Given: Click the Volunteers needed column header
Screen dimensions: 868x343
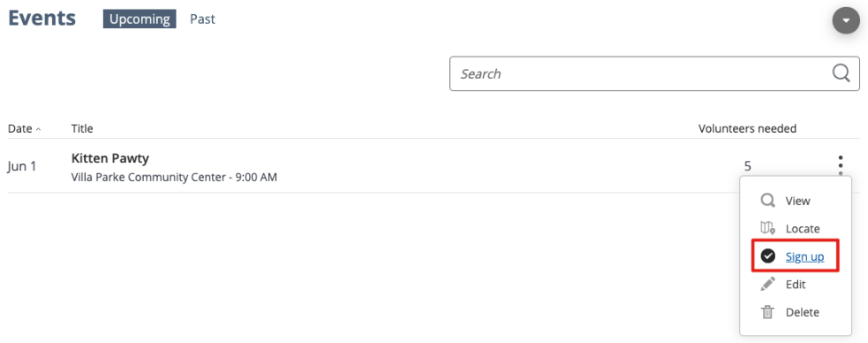Looking at the screenshot, I should (747, 128).
